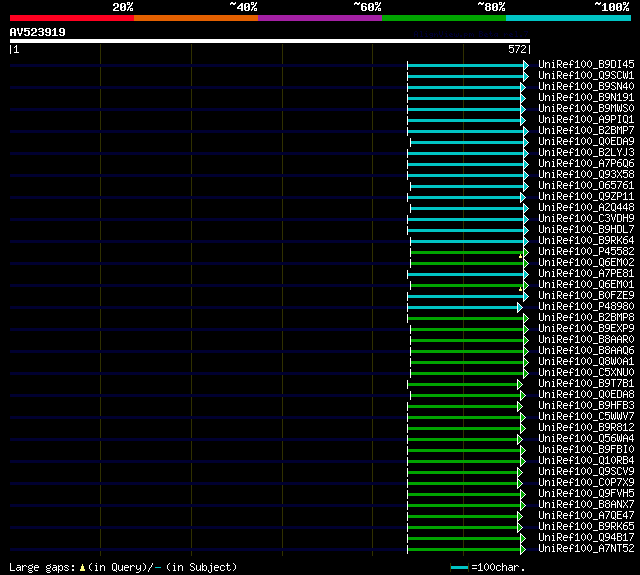Click the cyan alignment bar for UniRef100_B9DI45
This screenshot has height=575, width=640.
pos(468,65)
